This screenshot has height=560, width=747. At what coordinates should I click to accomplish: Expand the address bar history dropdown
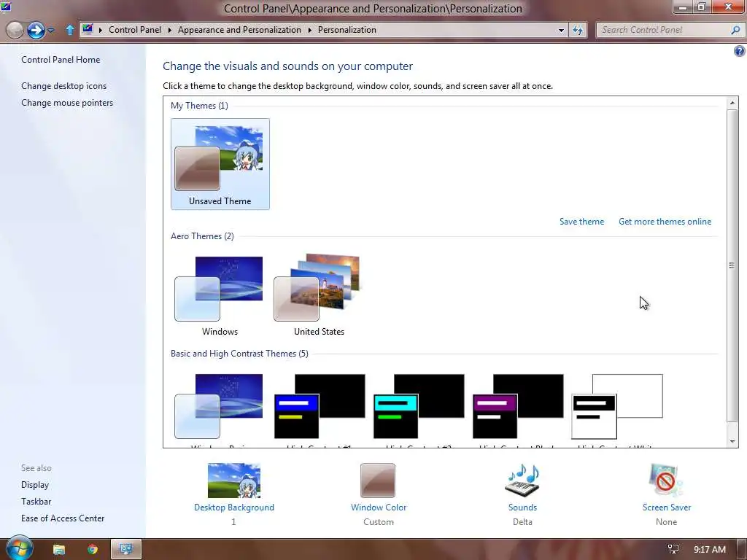pos(561,30)
